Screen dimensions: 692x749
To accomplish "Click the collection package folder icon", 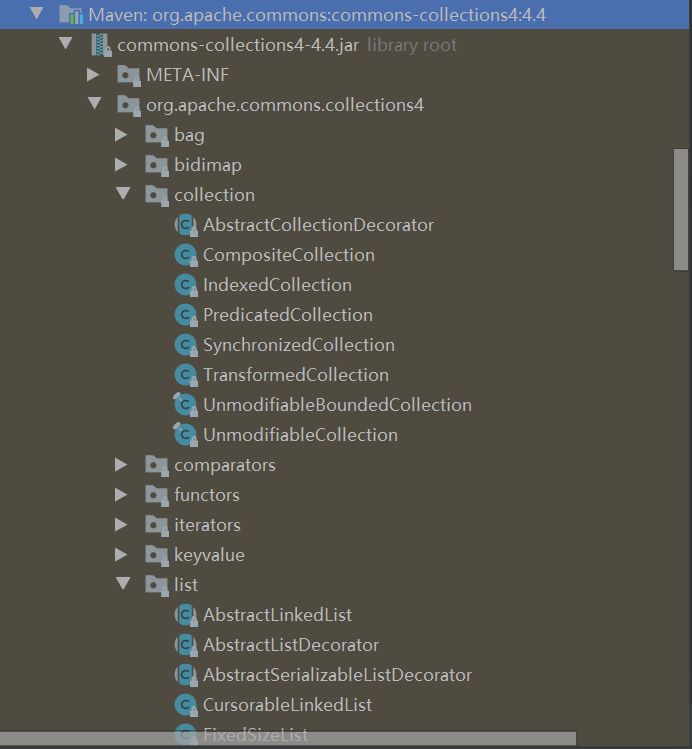I will [x=157, y=196].
